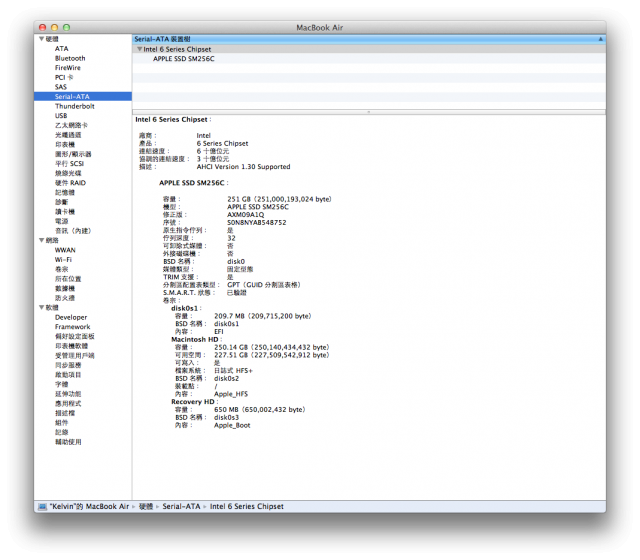Select 診斷 in the sidebar
Screen dimensions: 640x560
[x=62, y=202]
